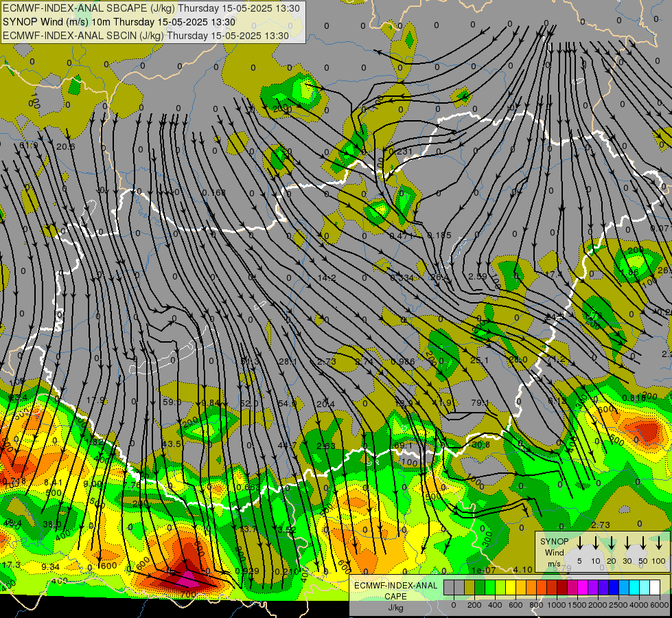The image size is (672, 618).
Task: Choose the pure blue swatch before 2500
Action: point(614,588)
